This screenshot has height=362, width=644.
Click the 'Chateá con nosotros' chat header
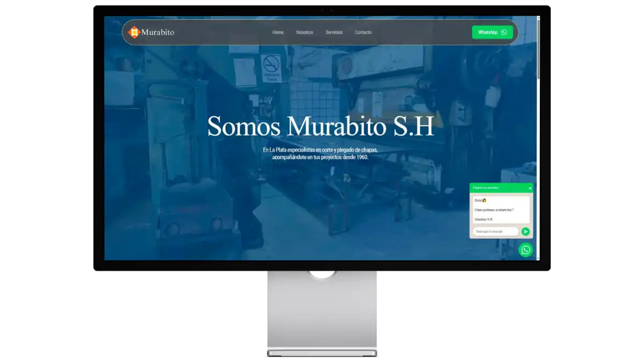[x=486, y=188]
